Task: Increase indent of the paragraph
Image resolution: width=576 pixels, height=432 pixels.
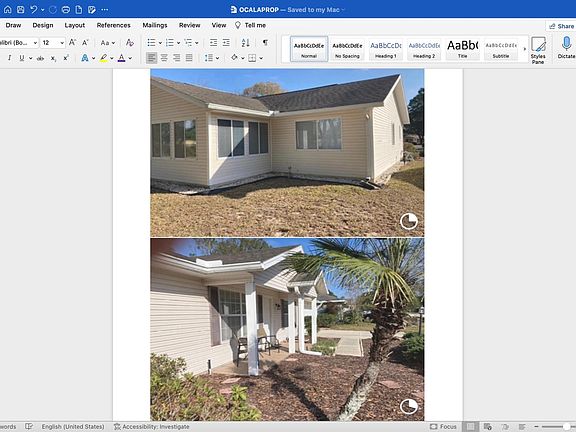Action: tap(226, 43)
